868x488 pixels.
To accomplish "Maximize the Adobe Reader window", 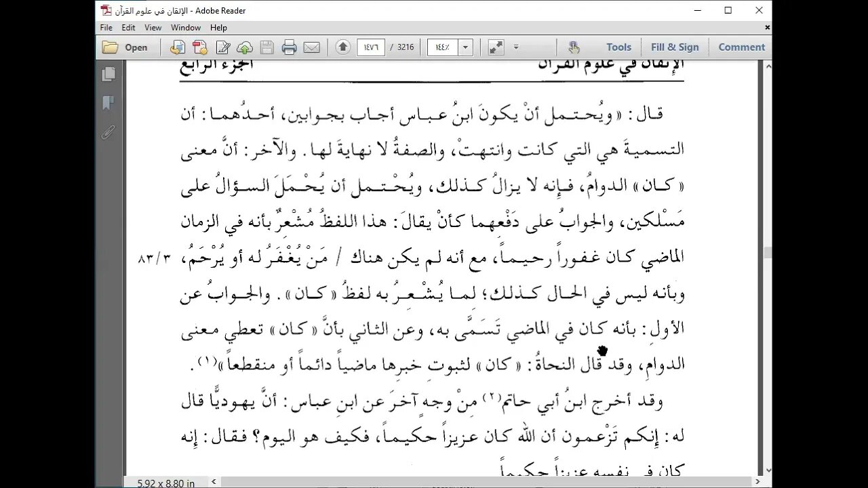I will [x=728, y=10].
